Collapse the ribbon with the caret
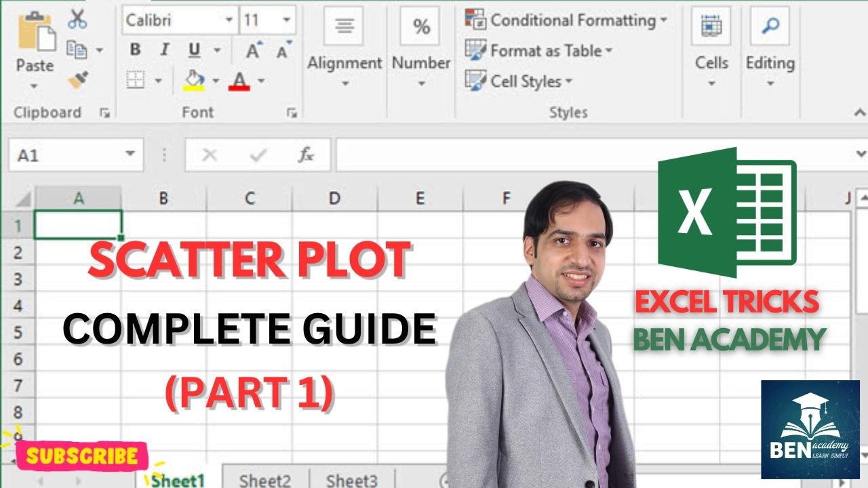The image size is (868, 488). 859,113
